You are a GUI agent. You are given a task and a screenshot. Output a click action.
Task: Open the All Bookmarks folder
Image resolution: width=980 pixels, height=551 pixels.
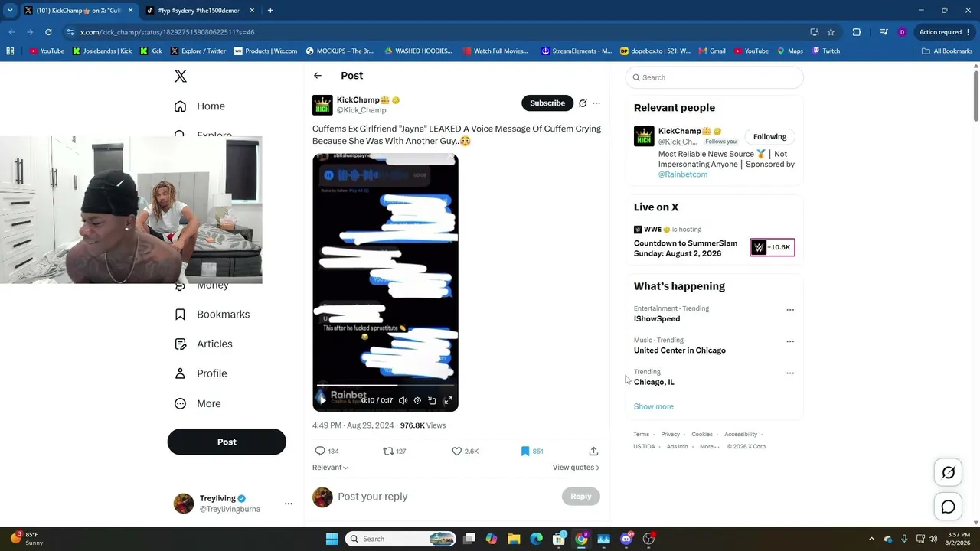pyautogui.click(x=947, y=51)
